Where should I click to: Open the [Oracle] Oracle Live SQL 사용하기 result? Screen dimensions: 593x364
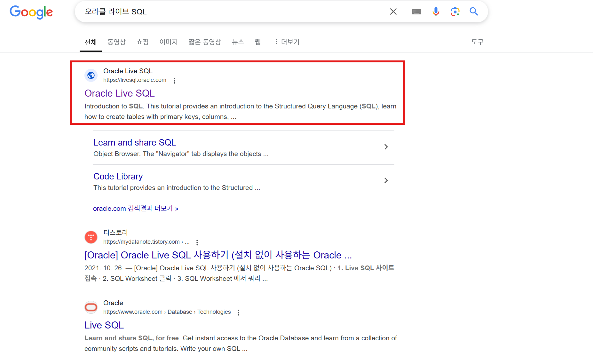click(x=218, y=255)
